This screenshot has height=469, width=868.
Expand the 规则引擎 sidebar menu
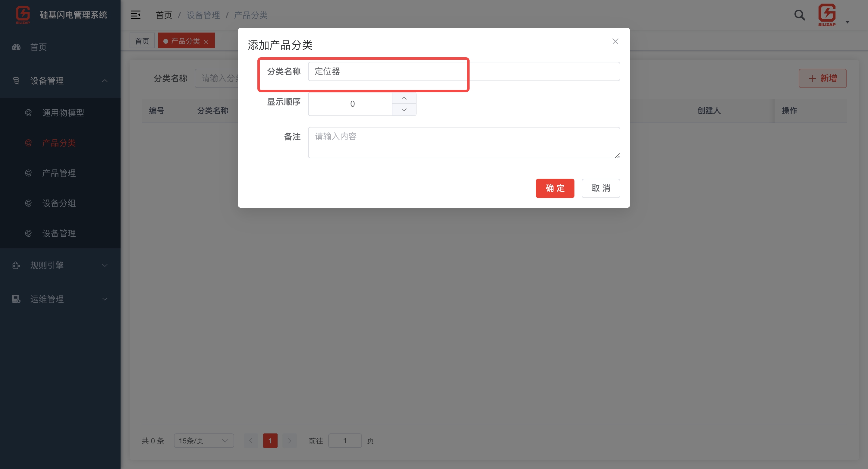pos(105,266)
